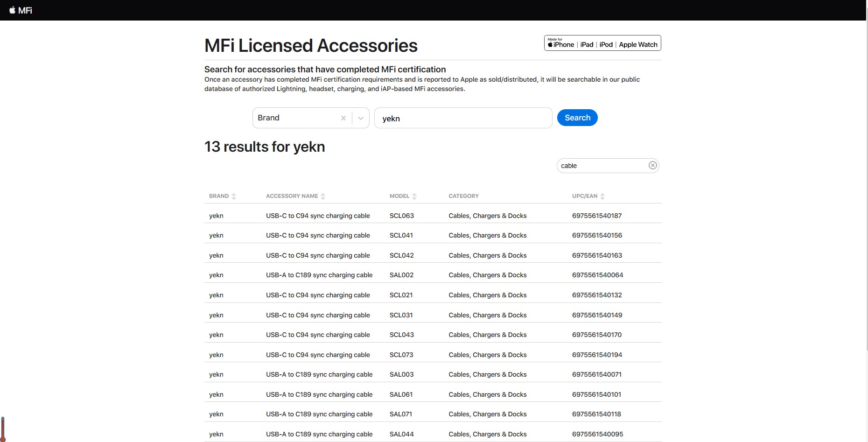Select model SAL061
The image size is (868, 442).
click(x=401, y=394)
